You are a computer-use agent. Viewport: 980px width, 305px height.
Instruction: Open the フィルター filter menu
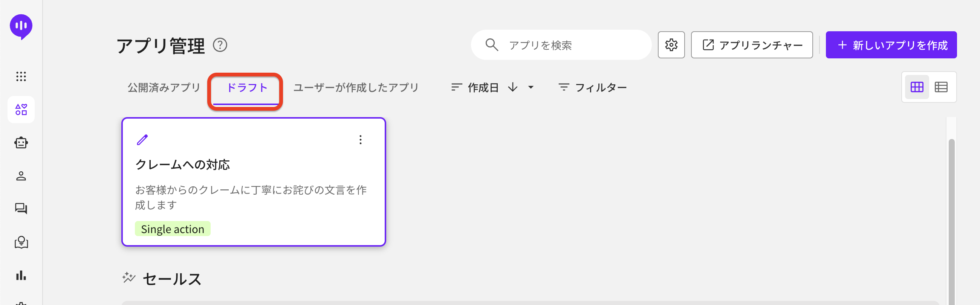pos(592,87)
